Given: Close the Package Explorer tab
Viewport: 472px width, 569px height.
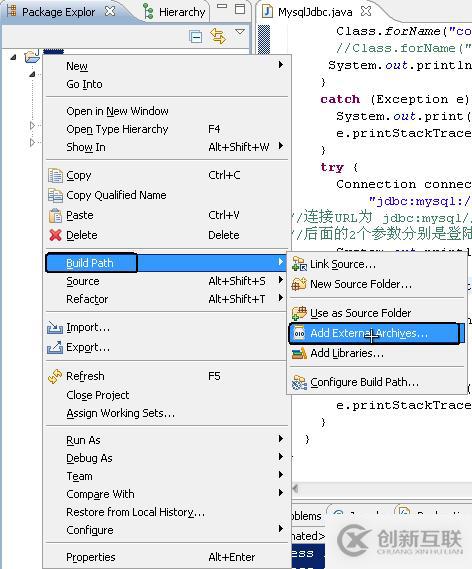Looking at the screenshot, I should pyautogui.click(x=110, y=11).
